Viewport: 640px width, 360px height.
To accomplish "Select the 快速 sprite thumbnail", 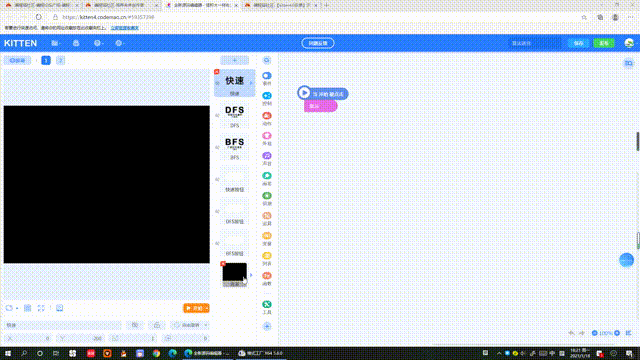I will [235, 83].
